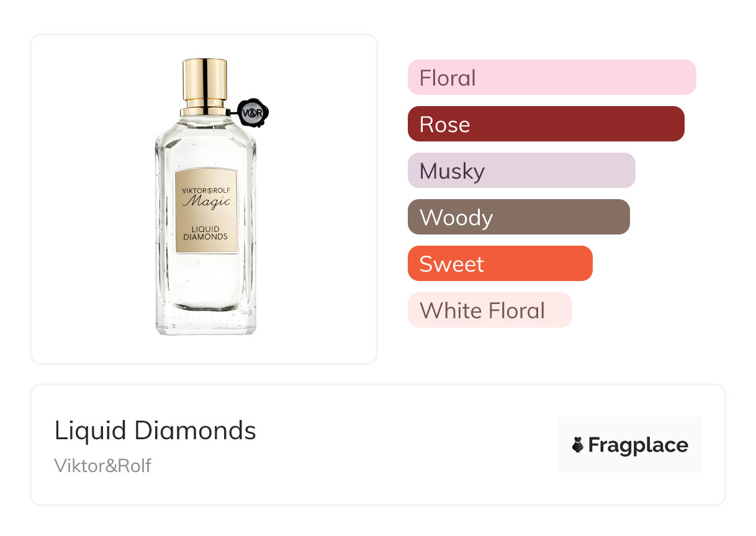Image resolution: width=756 pixels, height=536 pixels.
Task: Click the Fragplace wordmark text
Action: click(x=637, y=445)
